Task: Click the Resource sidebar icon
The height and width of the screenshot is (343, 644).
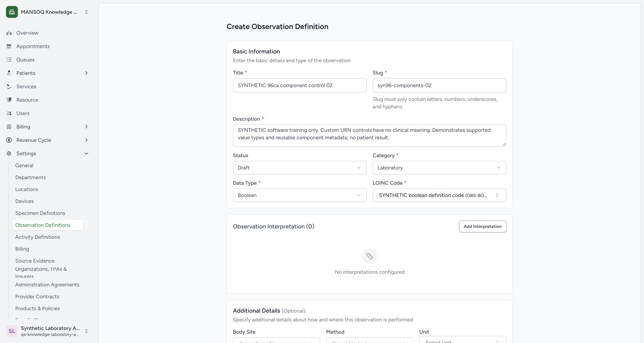Action: pyautogui.click(x=9, y=100)
